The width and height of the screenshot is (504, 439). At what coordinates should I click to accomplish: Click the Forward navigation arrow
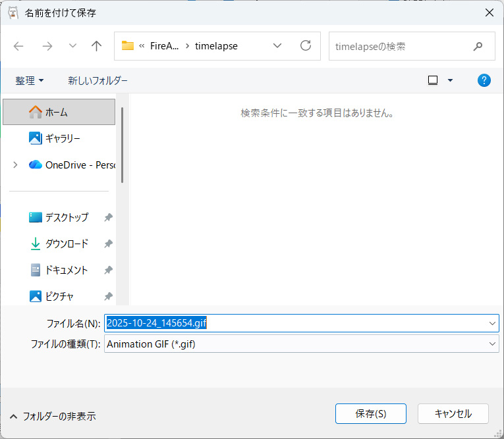coord(47,46)
